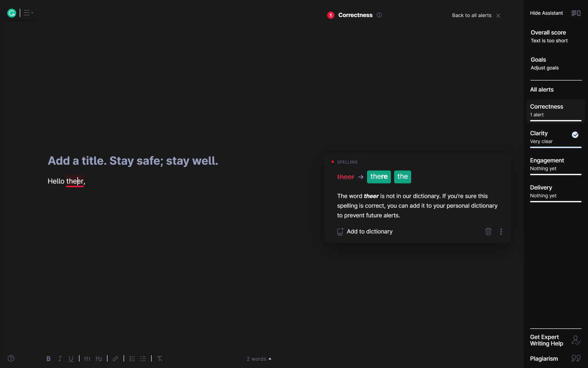Open the hamburger document menu
Viewport: 588px width, 368px height.
pyautogui.click(x=27, y=13)
